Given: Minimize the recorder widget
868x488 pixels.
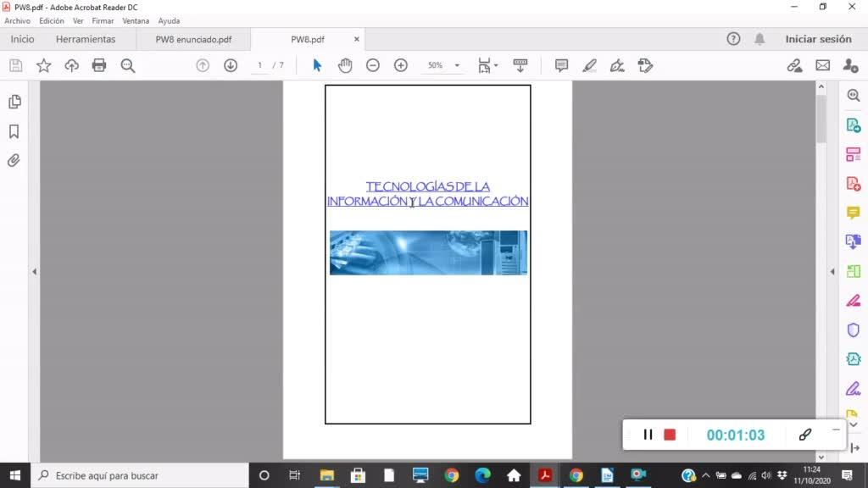Looking at the screenshot, I should 836,430.
